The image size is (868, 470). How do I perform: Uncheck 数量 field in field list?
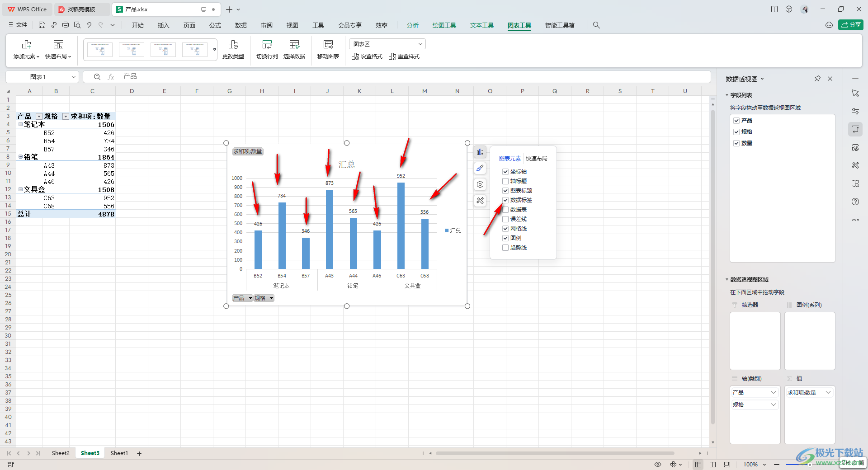click(x=736, y=143)
